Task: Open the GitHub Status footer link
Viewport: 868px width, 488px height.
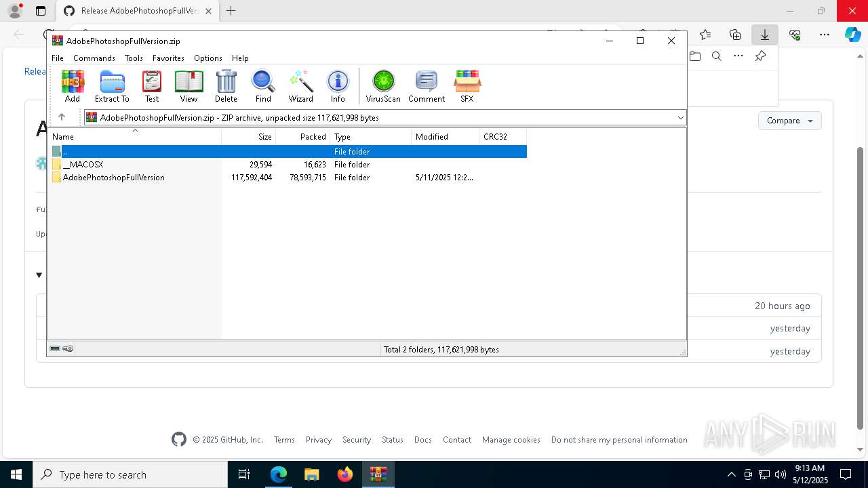Action: pyautogui.click(x=393, y=440)
